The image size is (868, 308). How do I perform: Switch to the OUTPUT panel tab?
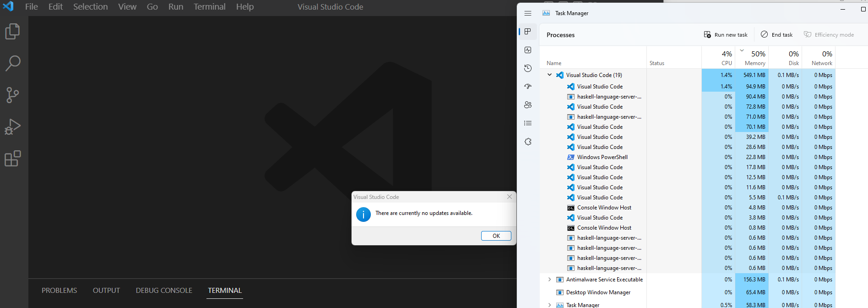(x=106, y=291)
